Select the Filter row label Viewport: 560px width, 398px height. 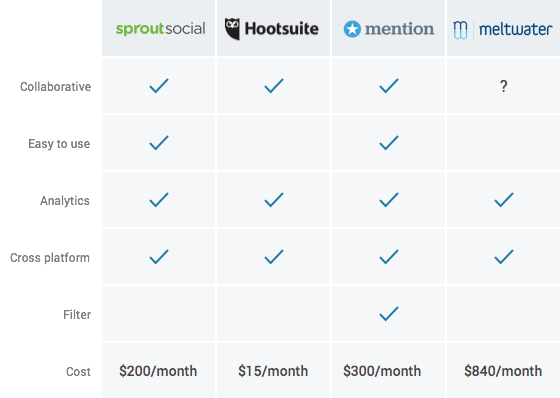tap(77, 314)
